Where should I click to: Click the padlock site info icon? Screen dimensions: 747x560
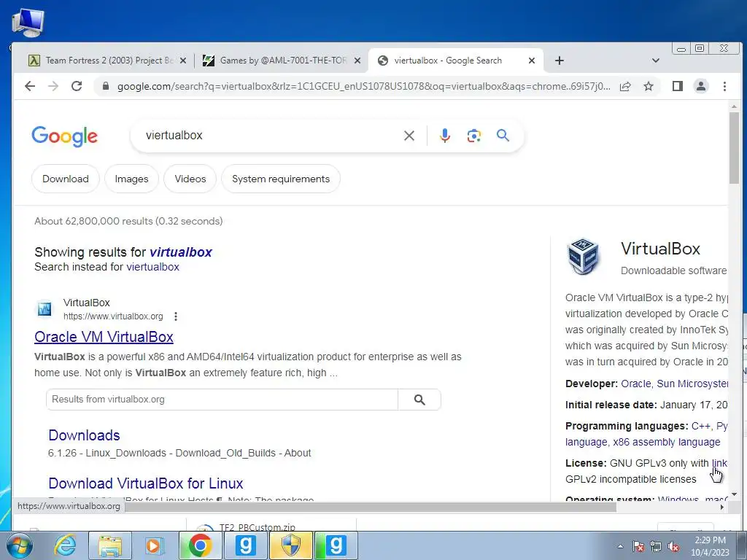(x=106, y=86)
